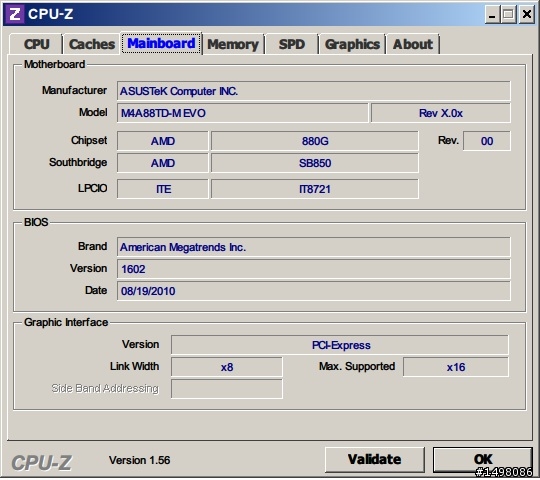Click the LPCIO vendor value ITE
This screenshot has height=480, width=540.
click(163, 189)
